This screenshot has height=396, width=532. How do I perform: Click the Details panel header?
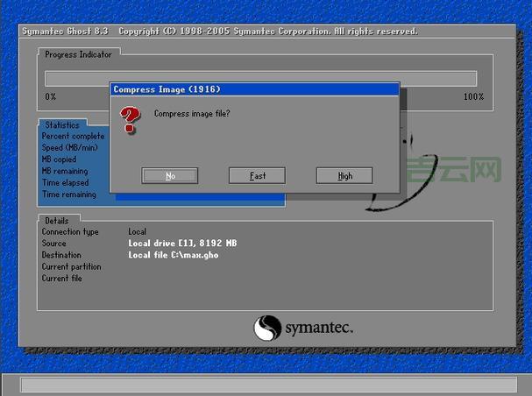[x=57, y=220]
